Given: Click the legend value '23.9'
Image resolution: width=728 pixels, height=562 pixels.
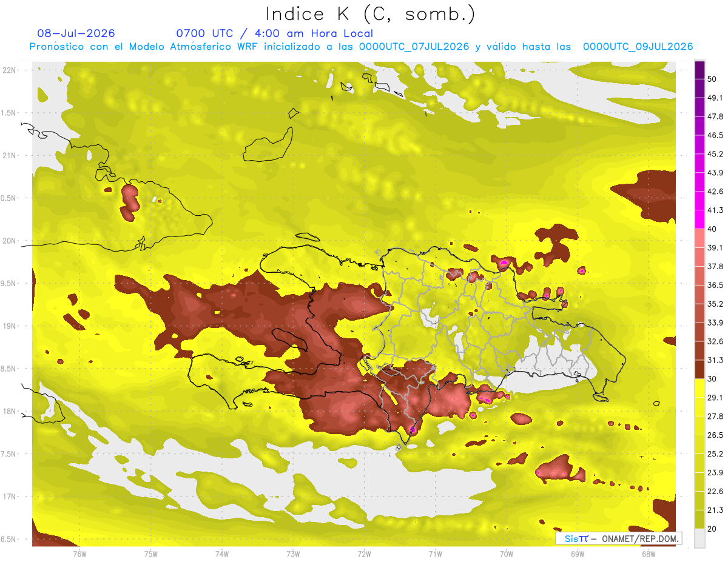Looking at the screenshot, I should pos(715,473).
